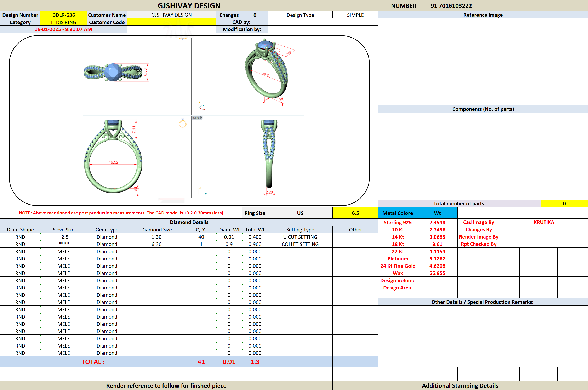The width and height of the screenshot is (588, 390).
Task: Click the U CUT SETTING cell
Action: (x=300, y=237)
